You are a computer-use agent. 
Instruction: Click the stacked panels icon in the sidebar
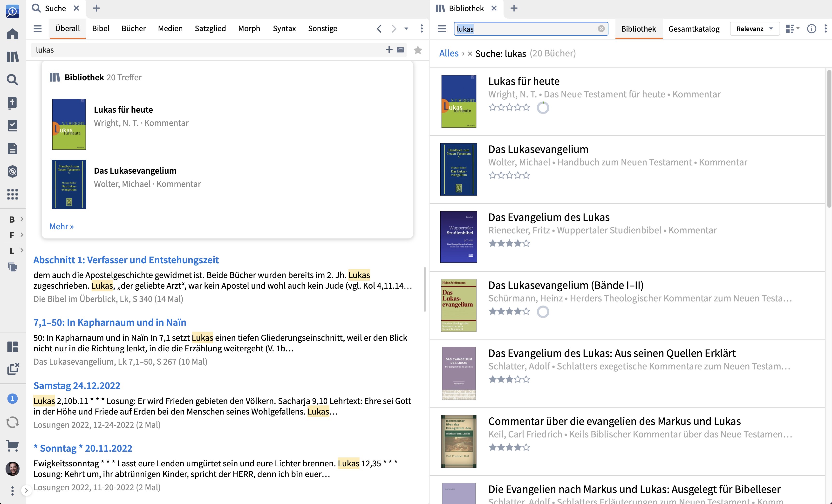(13, 267)
